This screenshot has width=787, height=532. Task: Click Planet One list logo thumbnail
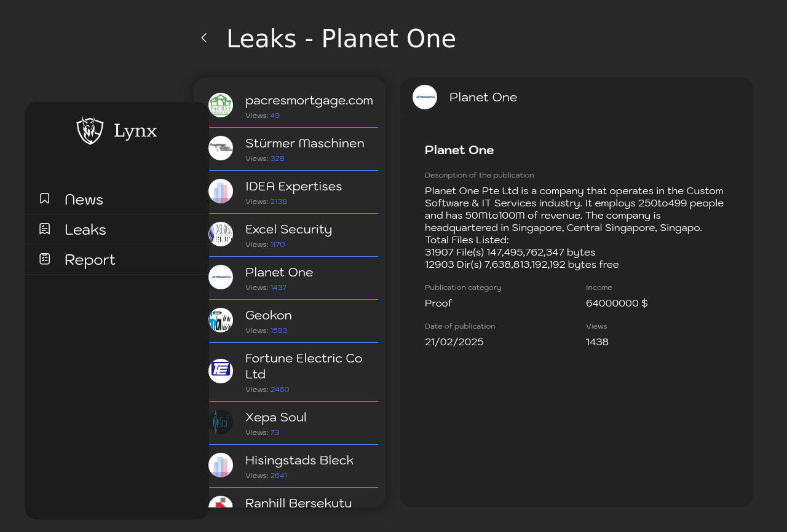point(221,277)
